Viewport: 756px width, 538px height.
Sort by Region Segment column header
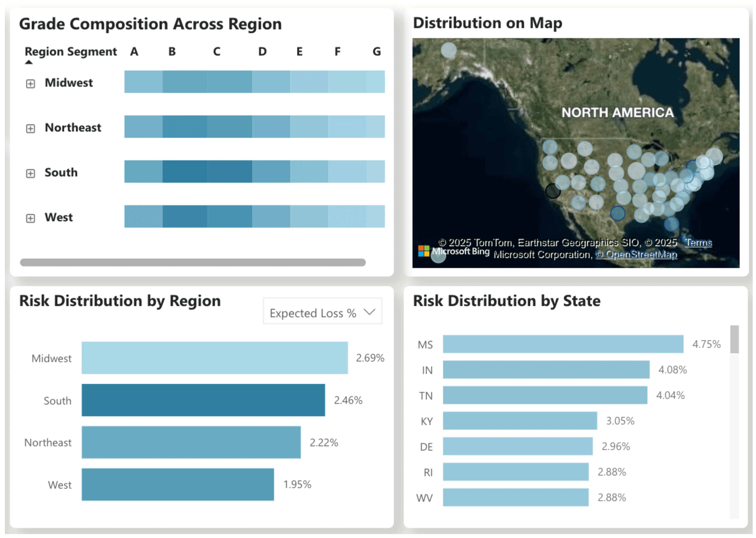point(71,52)
